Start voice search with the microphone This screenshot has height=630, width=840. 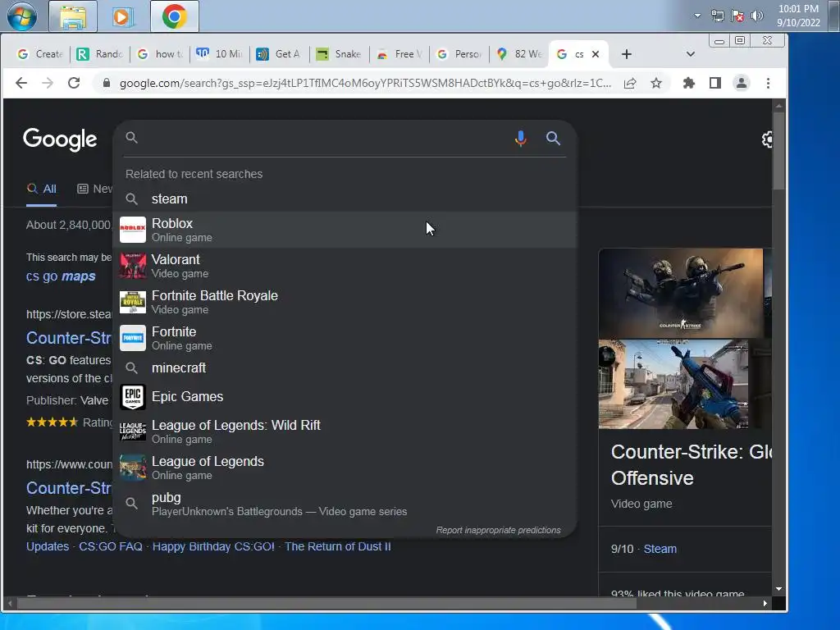click(520, 138)
